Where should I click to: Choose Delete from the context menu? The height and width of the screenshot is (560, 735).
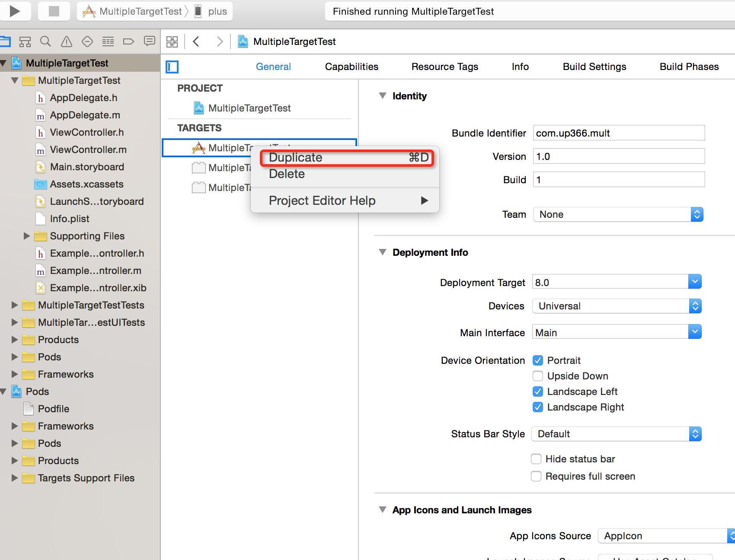(x=345, y=174)
